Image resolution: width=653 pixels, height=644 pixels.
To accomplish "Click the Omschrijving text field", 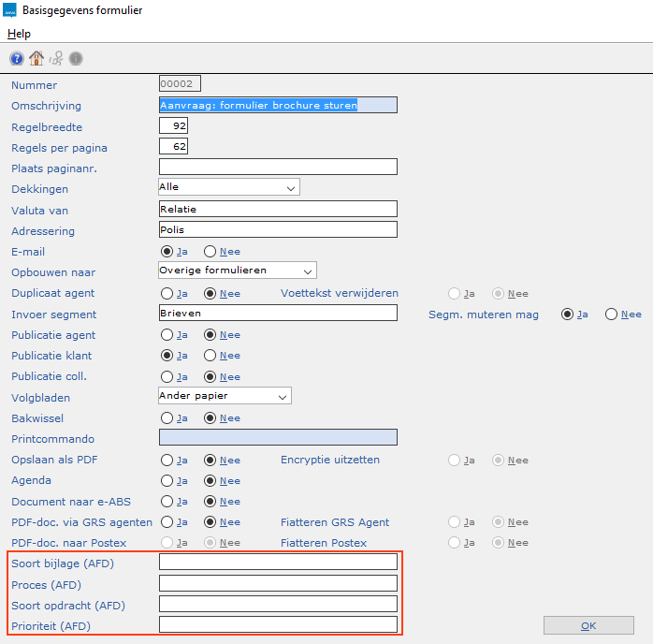I will (278, 105).
